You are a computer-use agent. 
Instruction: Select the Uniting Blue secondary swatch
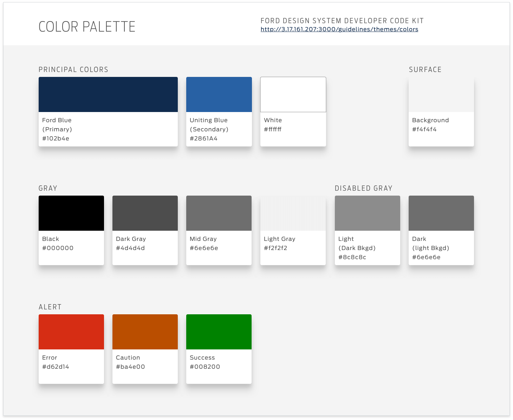click(219, 94)
